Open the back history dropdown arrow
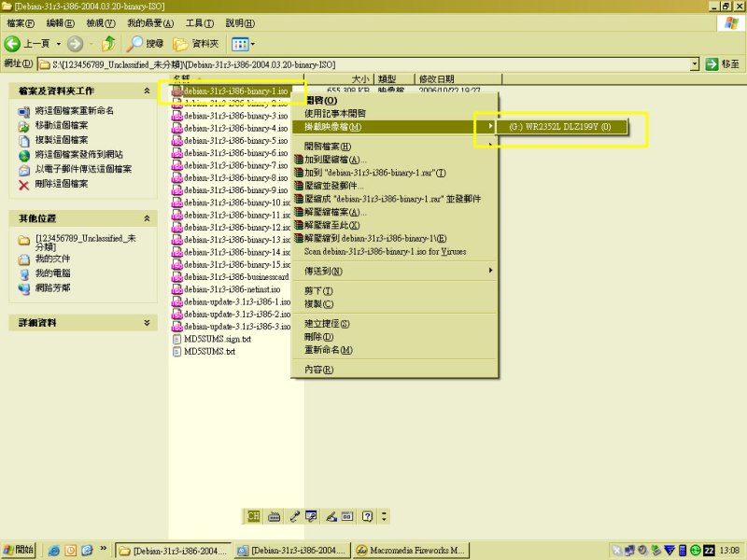Image resolution: width=747 pixels, height=560 pixels. pos(59,44)
